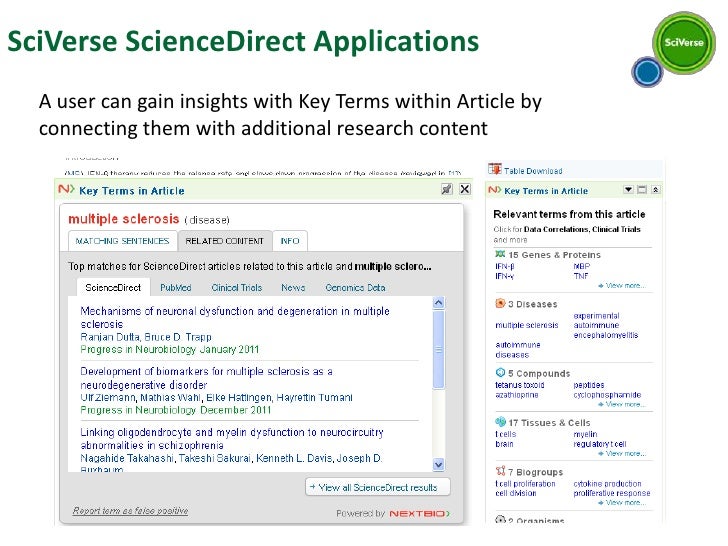Click the Table Download icon
The image size is (728, 546).
(494, 169)
